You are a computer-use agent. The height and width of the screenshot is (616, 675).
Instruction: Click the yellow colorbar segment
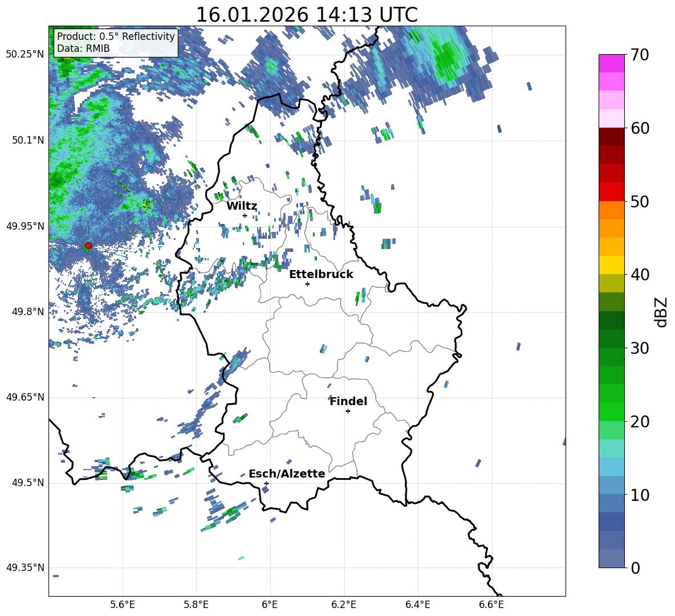coord(611,265)
